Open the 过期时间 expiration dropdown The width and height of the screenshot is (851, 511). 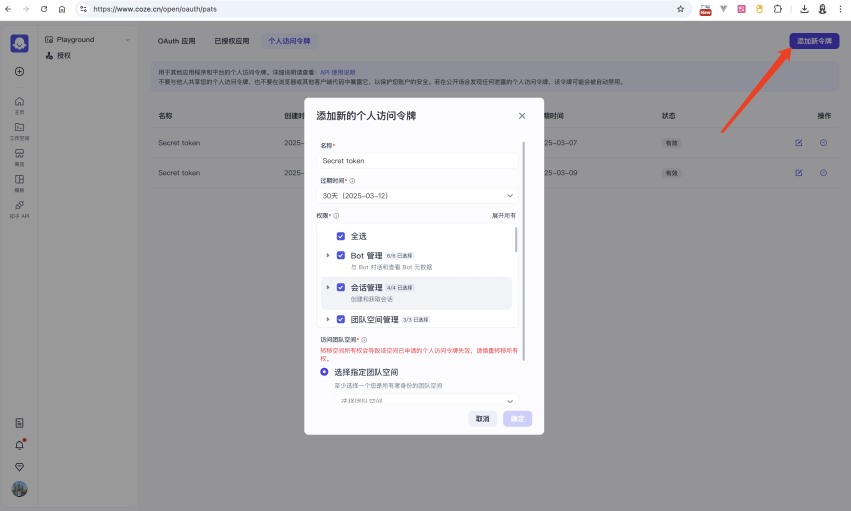pos(418,196)
